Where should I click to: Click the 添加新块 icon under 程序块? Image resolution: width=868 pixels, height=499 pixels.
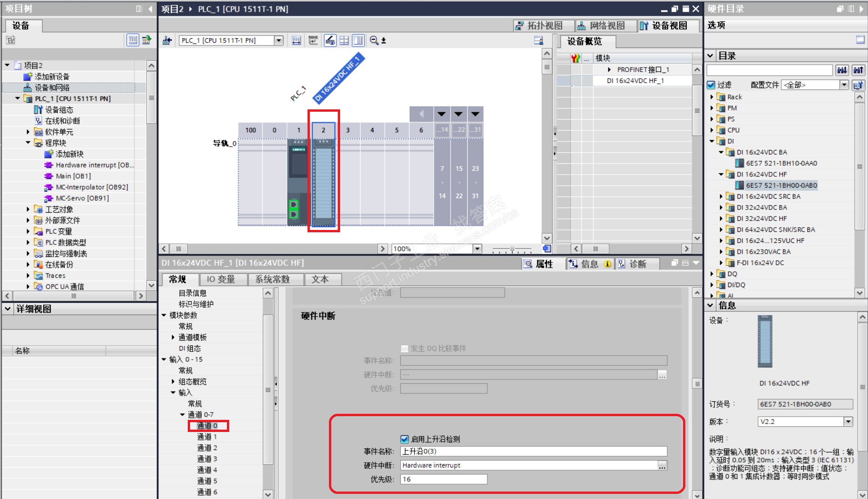tap(48, 154)
